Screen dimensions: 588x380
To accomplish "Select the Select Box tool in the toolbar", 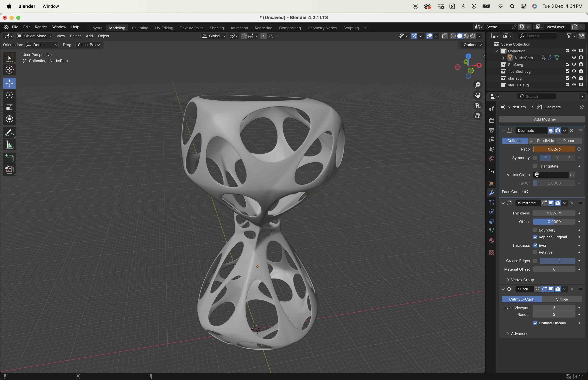I will pos(9,58).
